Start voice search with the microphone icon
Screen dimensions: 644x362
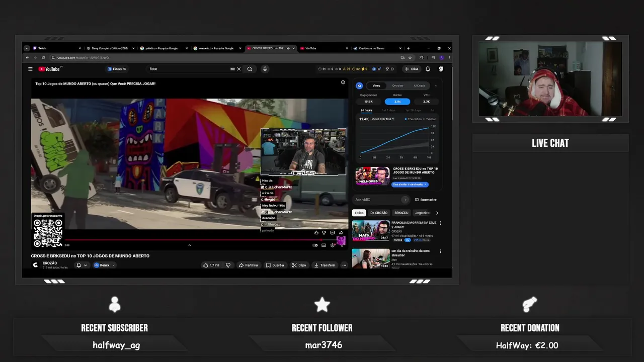pos(265,69)
